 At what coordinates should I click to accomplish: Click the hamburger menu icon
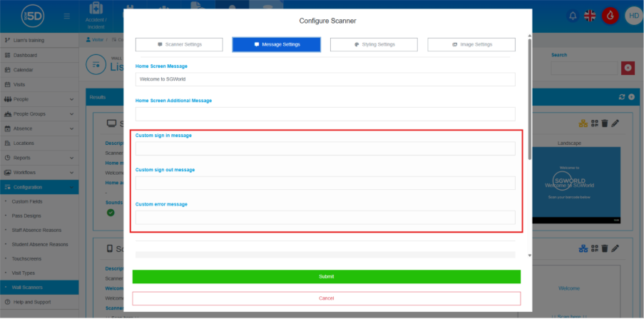(67, 16)
